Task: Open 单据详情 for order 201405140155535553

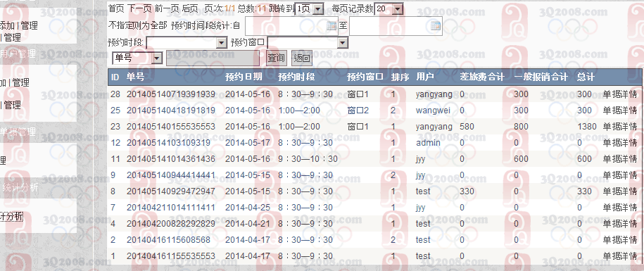Action: tap(620, 127)
